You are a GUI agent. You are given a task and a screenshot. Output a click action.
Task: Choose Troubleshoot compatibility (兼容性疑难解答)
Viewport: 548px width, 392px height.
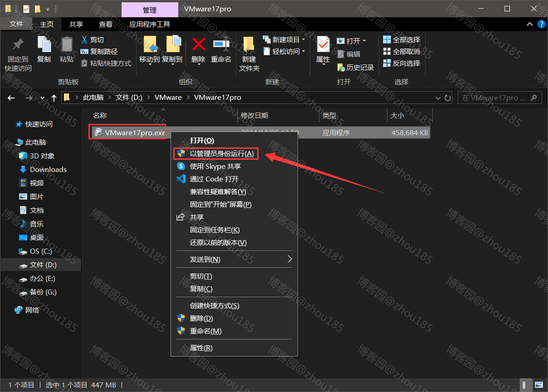(234, 191)
